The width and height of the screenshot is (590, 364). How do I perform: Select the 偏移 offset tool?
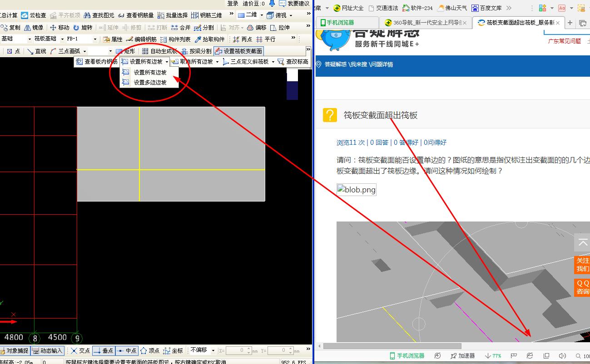[x=257, y=28]
